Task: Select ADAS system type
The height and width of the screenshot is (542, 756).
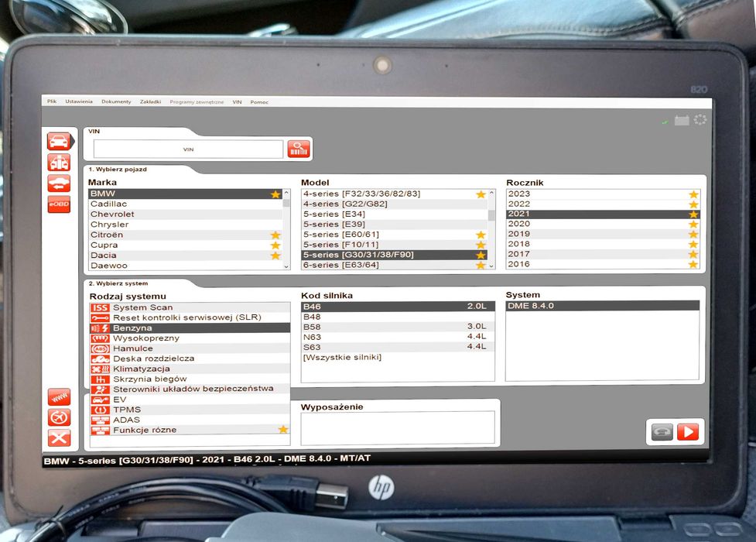Action: click(x=190, y=420)
